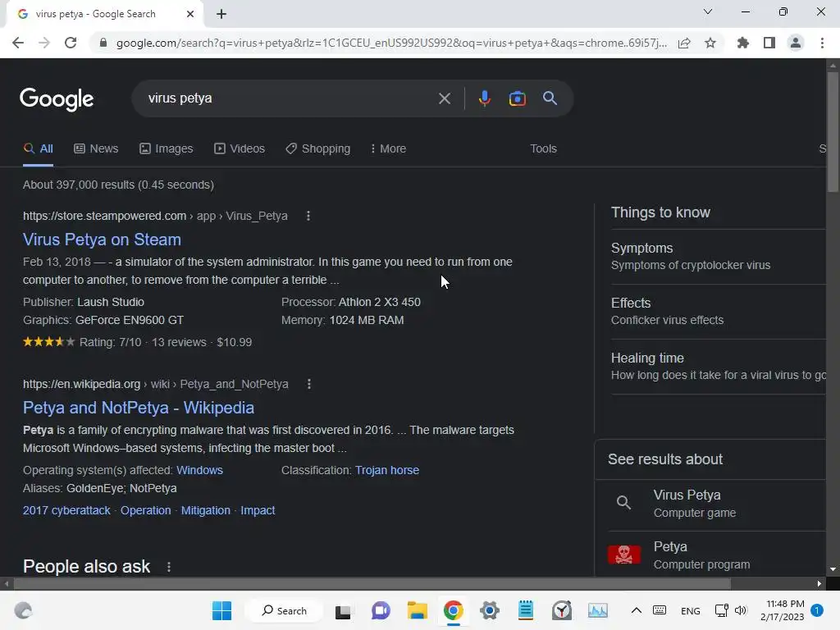Open the More search filters menu
The height and width of the screenshot is (630, 840).
tap(388, 149)
